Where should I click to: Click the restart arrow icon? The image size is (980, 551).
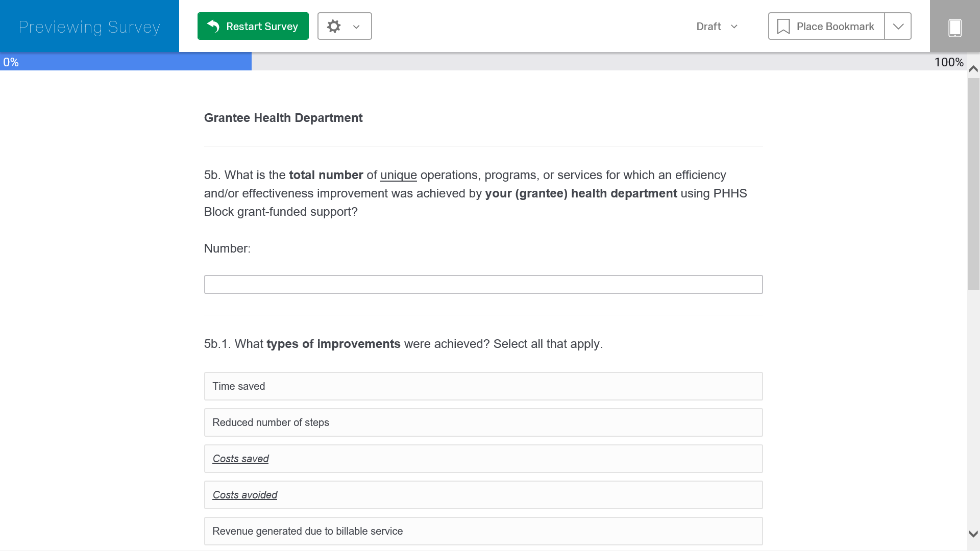tap(213, 26)
